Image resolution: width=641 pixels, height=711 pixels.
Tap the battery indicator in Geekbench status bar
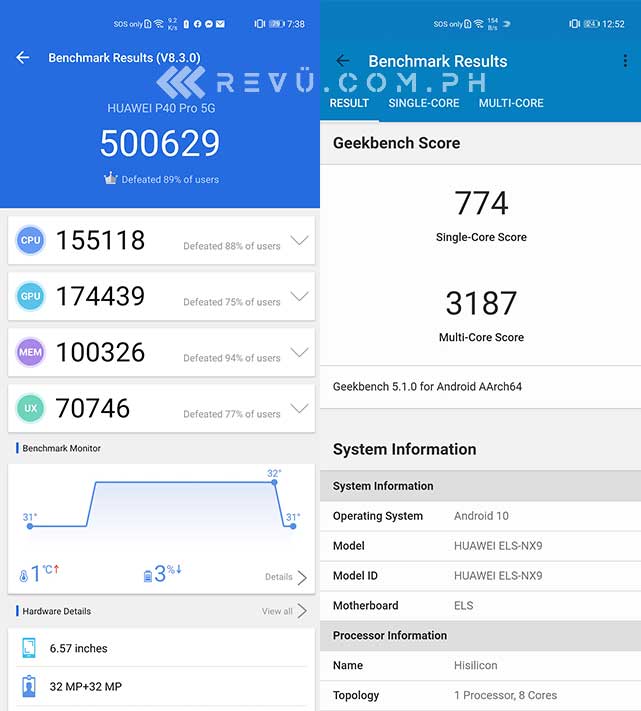click(x=591, y=24)
